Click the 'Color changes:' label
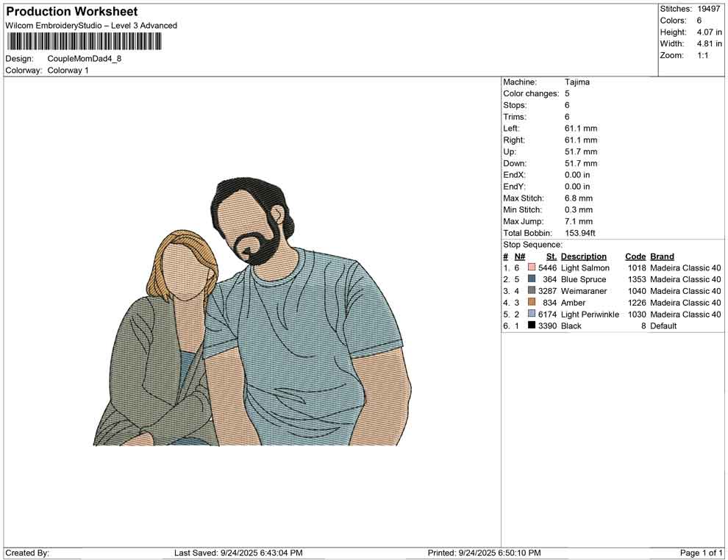The width and height of the screenshot is (728, 560). (531, 94)
